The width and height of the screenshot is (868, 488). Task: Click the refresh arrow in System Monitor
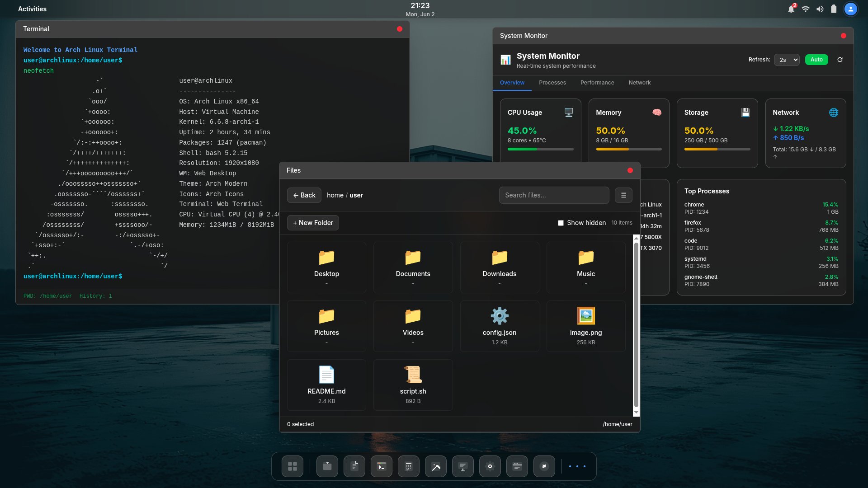click(840, 59)
